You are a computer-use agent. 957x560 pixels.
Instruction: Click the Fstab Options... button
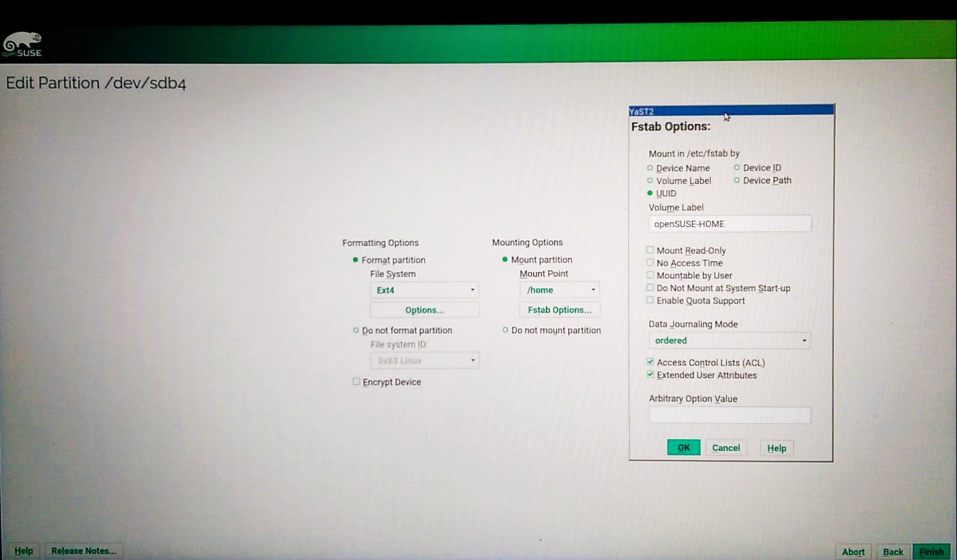[560, 310]
